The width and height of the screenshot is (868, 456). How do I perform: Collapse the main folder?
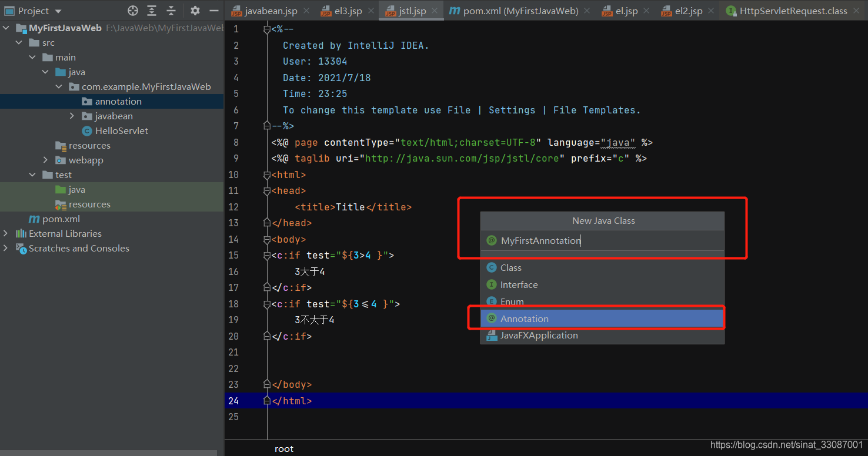click(32, 57)
